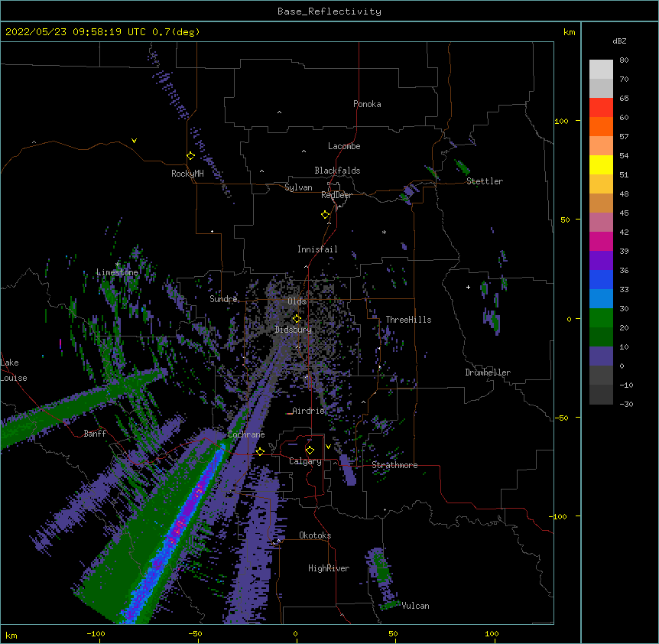Click the Drumheller label
659x644 pixels.
[x=488, y=372]
